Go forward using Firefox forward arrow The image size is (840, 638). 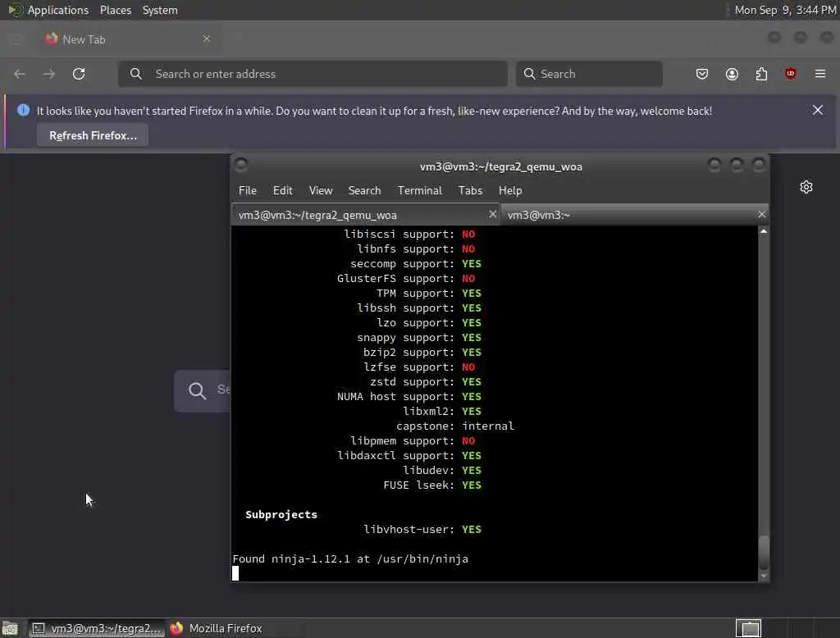[x=49, y=74]
